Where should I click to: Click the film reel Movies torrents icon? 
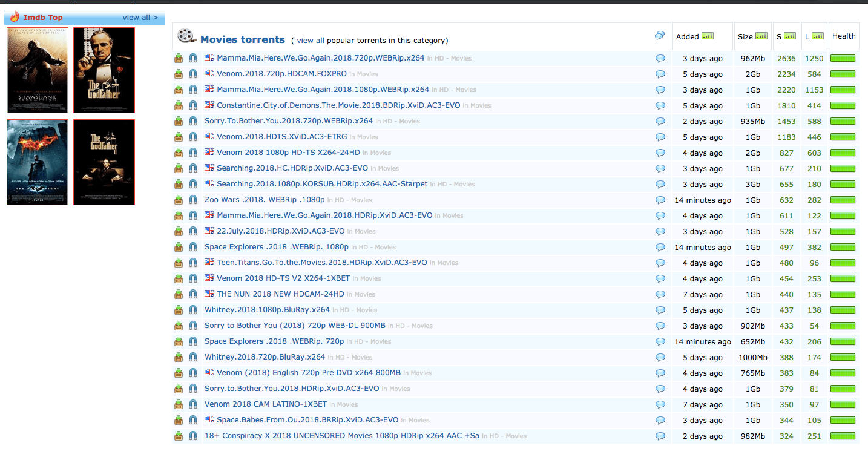click(187, 36)
